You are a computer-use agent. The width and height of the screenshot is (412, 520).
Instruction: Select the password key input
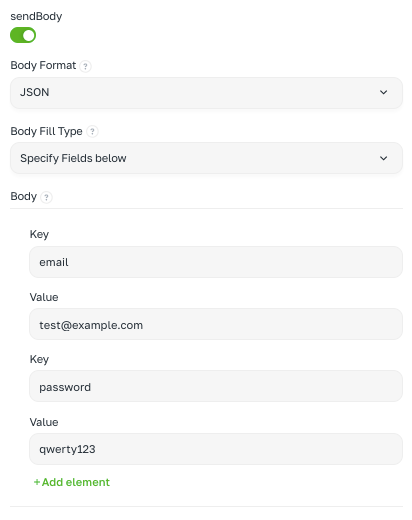click(216, 386)
